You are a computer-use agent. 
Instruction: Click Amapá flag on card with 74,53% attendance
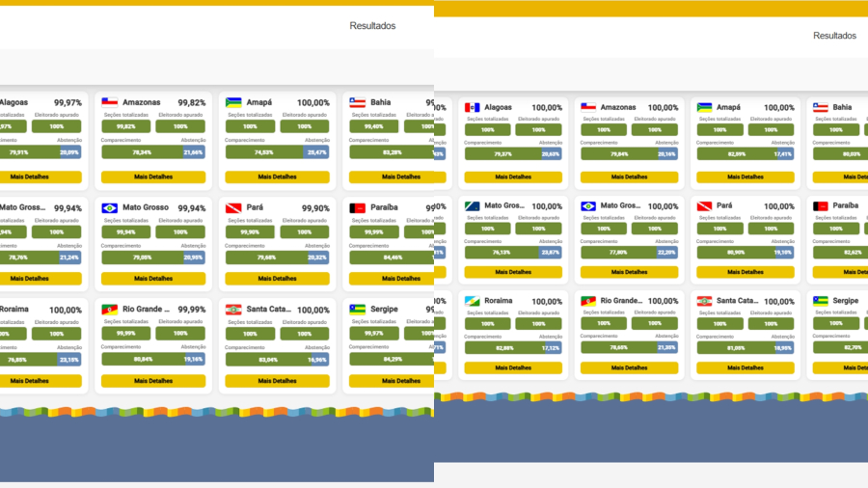click(233, 102)
